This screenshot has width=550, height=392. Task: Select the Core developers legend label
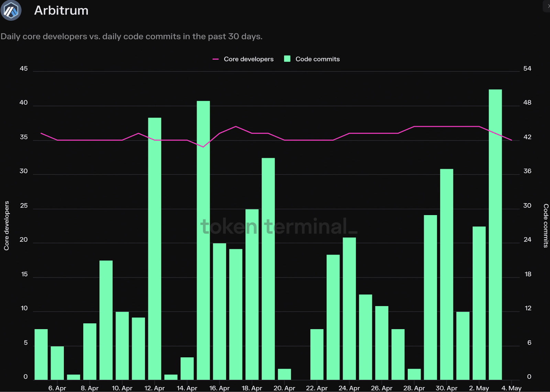(248, 59)
